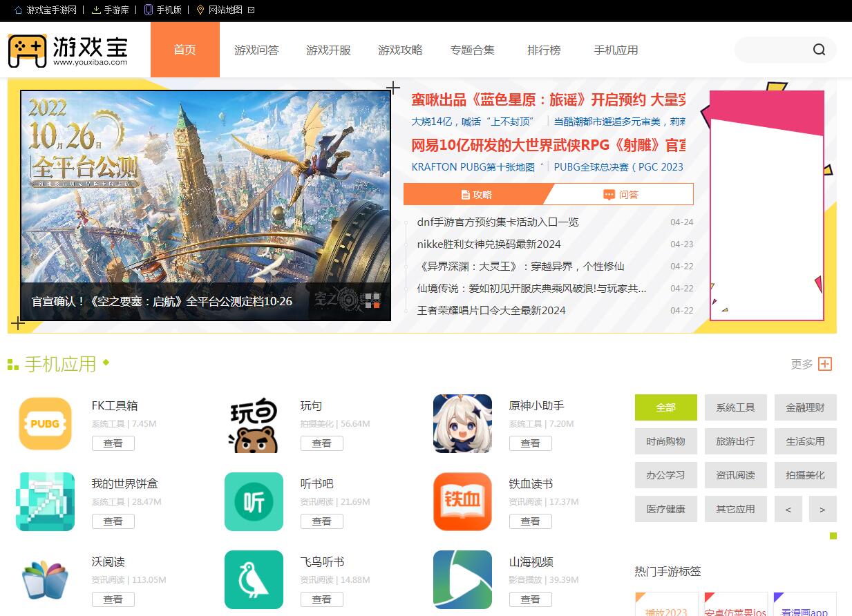Open the 玩句 bear app icon
Screen dimensions: 852x616
(254, 423)
